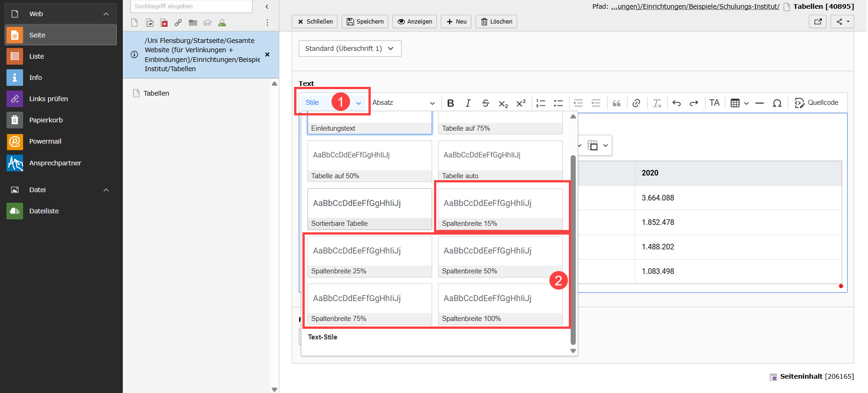This screenshot has height=393, width=868.
Task: Open the Absatz paragraph format dropdown
Action: pyautogui.click(x=403, y=103)
